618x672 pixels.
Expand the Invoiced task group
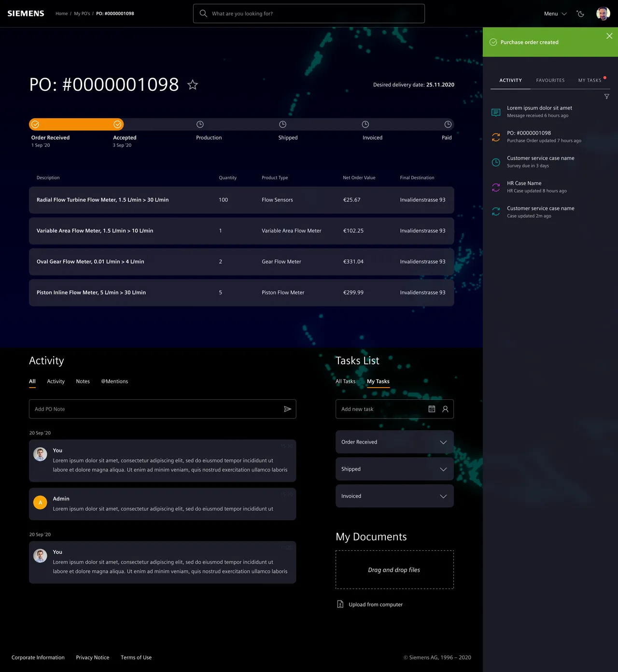[x=443, y=496]
